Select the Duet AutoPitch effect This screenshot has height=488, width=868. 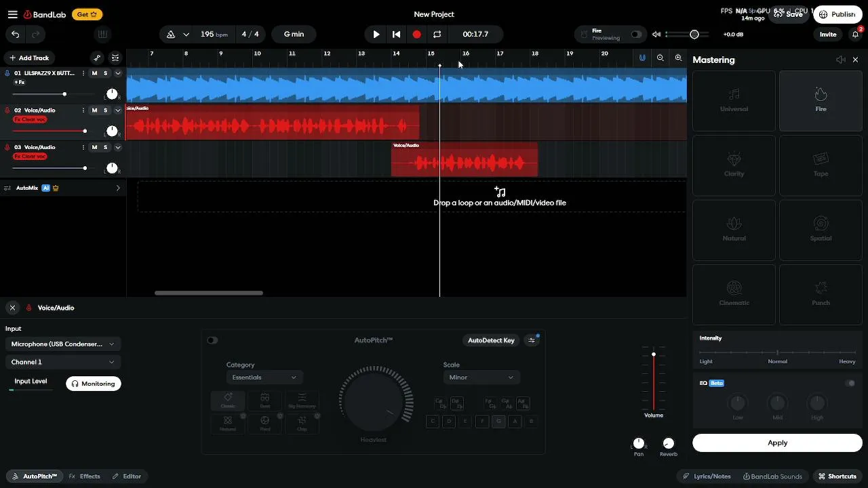tap(265, 401)
